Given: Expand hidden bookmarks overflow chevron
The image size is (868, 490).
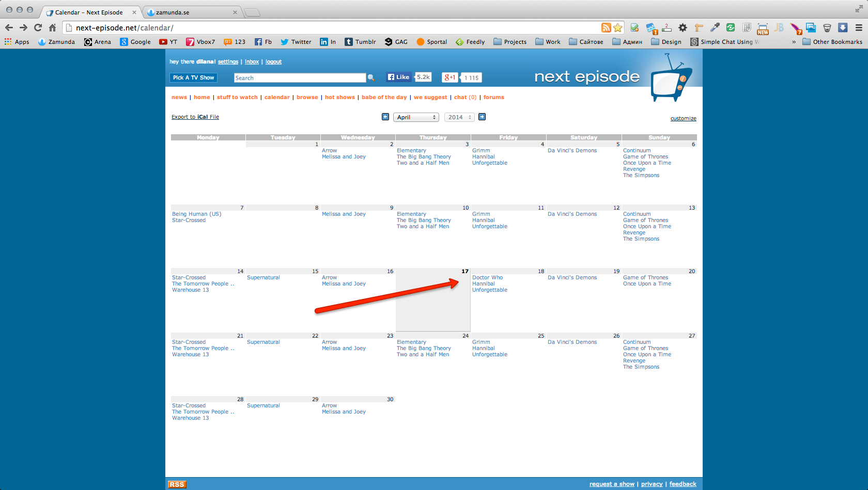Looking at the screenshot, I should pos(794,42).
